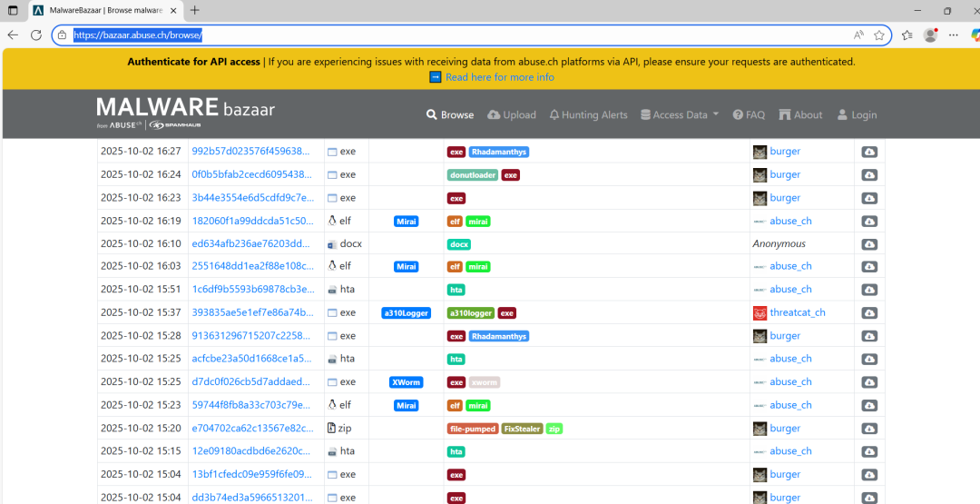Viewport: 980px width, 504px height.
Task: Click hta tag on 15:51 row
Action: pyautogui.click(x=456, y=291)
